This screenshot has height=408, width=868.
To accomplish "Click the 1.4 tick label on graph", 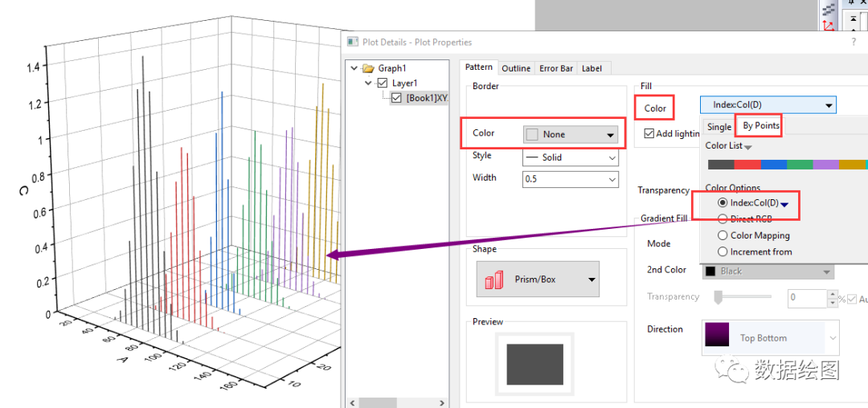I will pyautogui.click(x=32, y=67).
